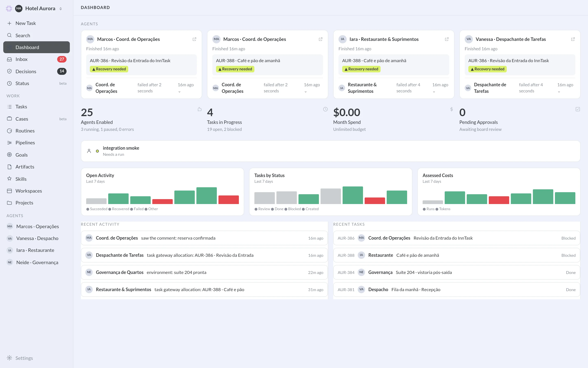Open Neide · Governança agent in sidebar

pyautogui.click(x=37, y=262)
